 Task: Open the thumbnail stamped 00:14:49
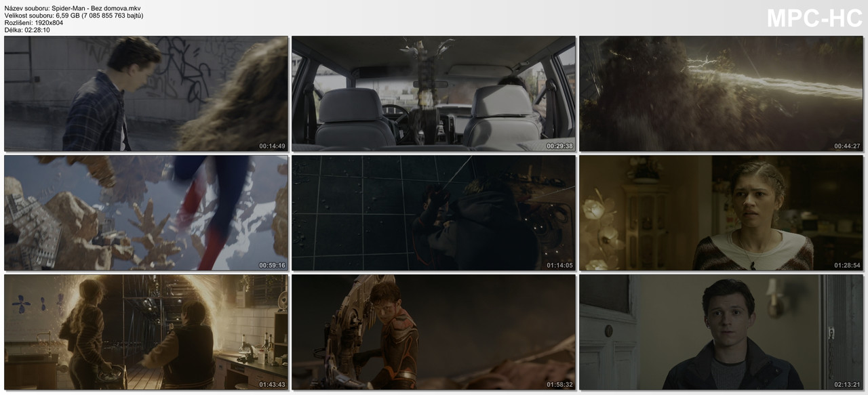146,93
